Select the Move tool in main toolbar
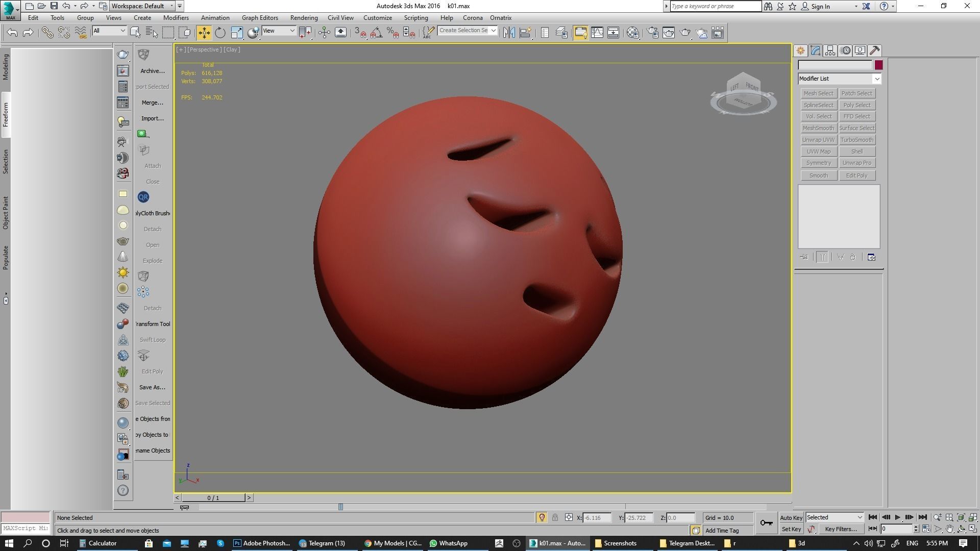The width and height of the screenshot is (980, 551). pyautogui.click(x=204, y=33)
